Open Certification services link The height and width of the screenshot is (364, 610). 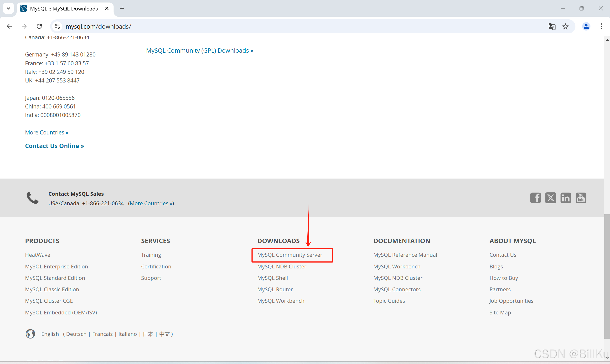coord(156,266)
